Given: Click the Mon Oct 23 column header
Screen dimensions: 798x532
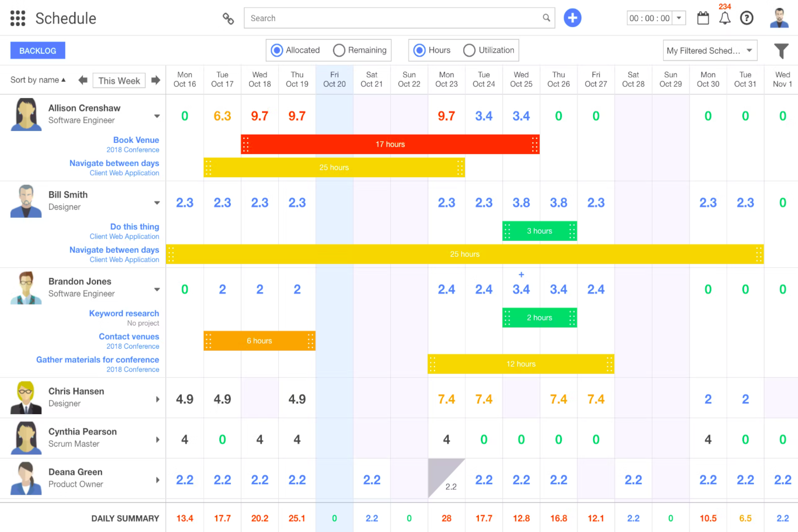Looking at the screenshot, I should click(446, 79).
